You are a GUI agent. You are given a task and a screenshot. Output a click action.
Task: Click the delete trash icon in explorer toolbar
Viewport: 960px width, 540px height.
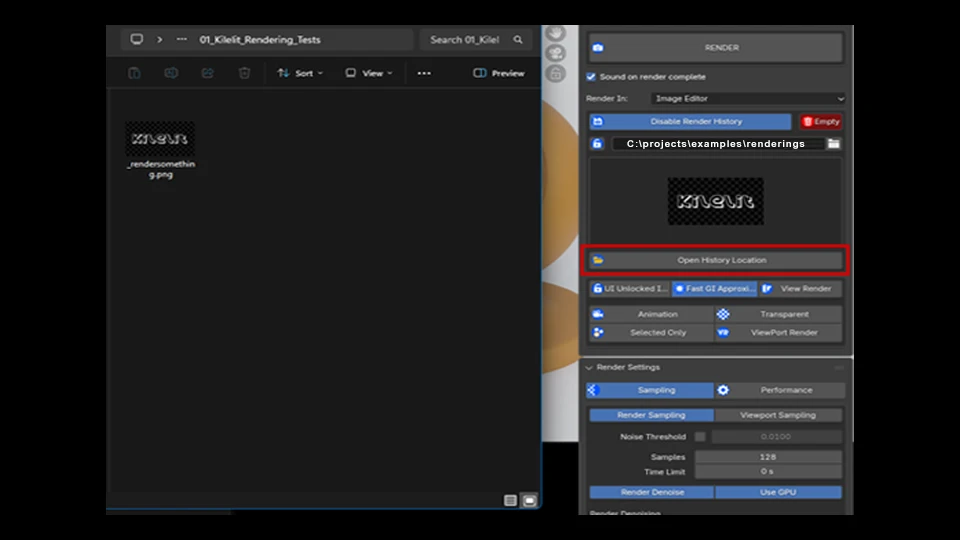tap(244, 73)
